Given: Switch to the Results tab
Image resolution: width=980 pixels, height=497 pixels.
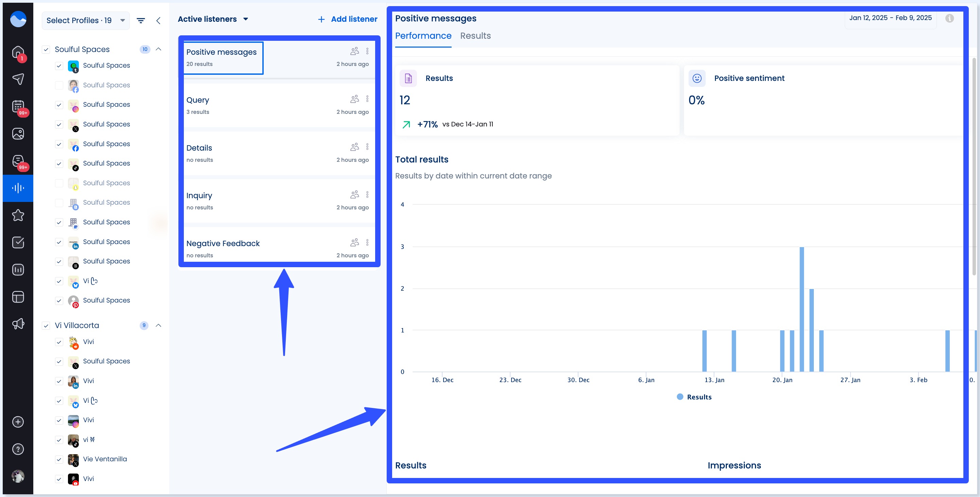Looking at the screenshot, I should pos(475,35).
